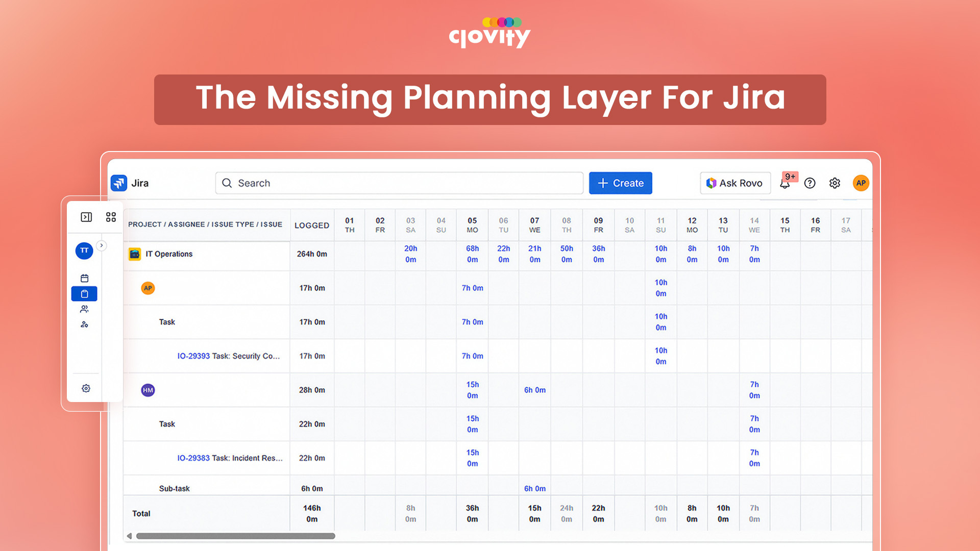Open the people/team icon in sidebar

click(85, 309)
